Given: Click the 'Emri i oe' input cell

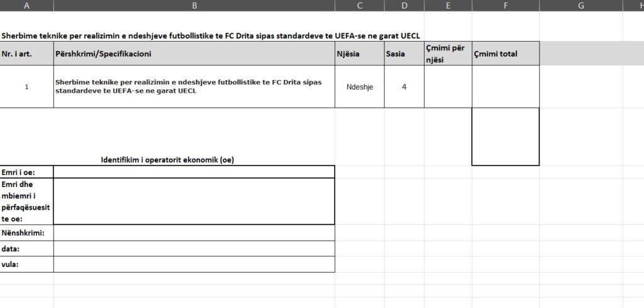Looking at the screenshot, I should (194, 172).
